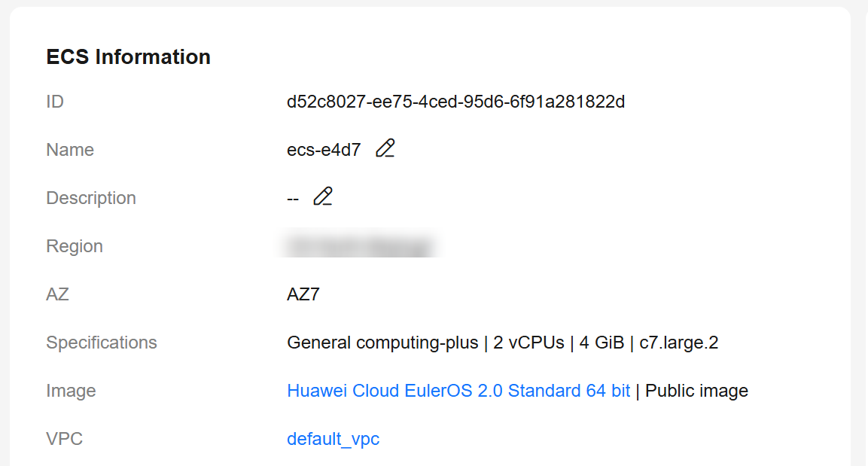
Task: Click the Image field label
Action: tap(71, 391)
